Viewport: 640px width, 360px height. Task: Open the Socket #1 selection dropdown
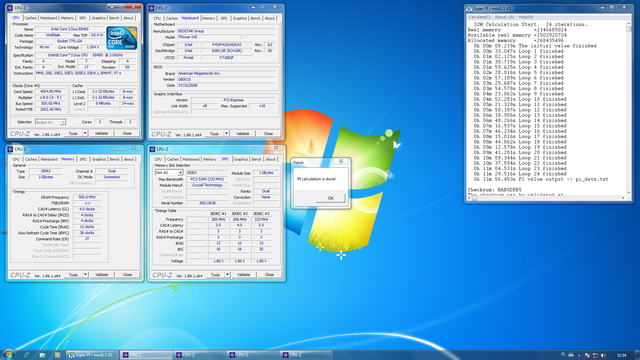point(50,122)
